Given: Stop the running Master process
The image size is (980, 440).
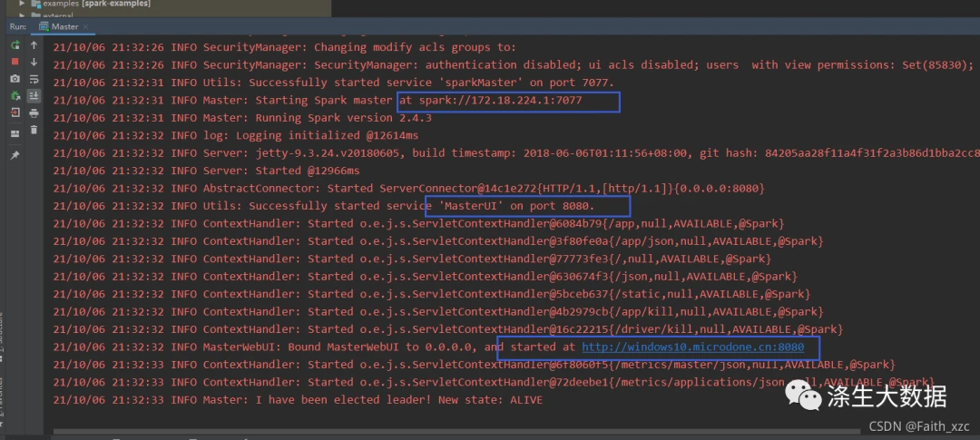Looking at the screenshot, I should pos(15,62).
